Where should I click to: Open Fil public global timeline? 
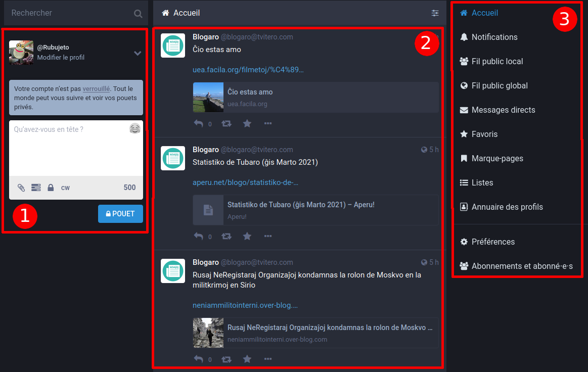point(499,85)
